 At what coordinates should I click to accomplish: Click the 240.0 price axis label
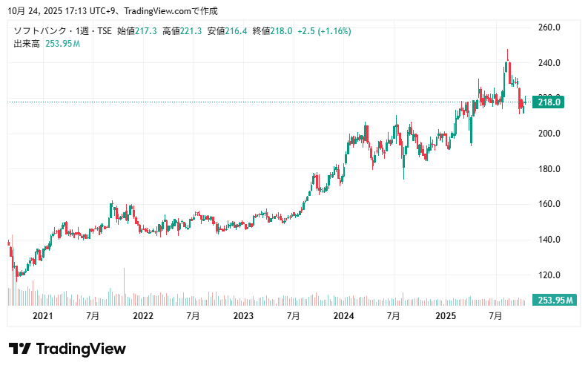point(548,63)
